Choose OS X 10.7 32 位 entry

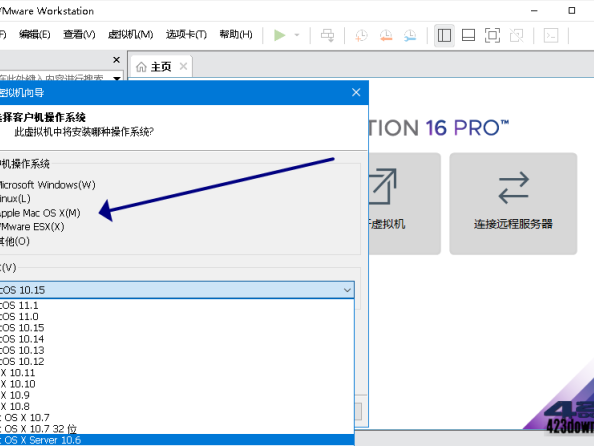[x=177, y=429]
